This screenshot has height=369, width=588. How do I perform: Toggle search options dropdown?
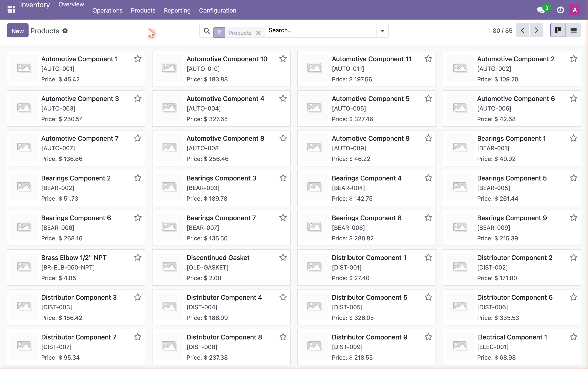(x=382, y=31)
